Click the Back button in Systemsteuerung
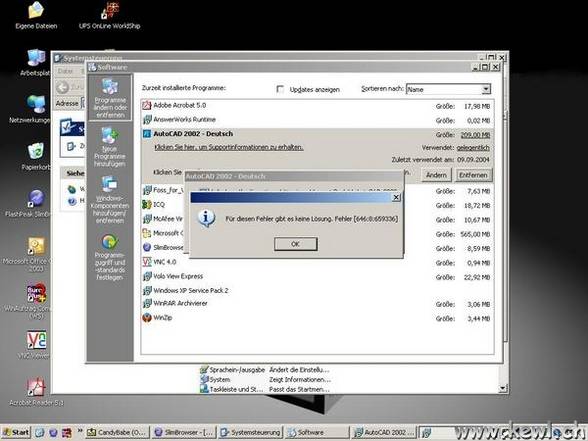This screenshot has width=588, height=441. tap(63, 87)
